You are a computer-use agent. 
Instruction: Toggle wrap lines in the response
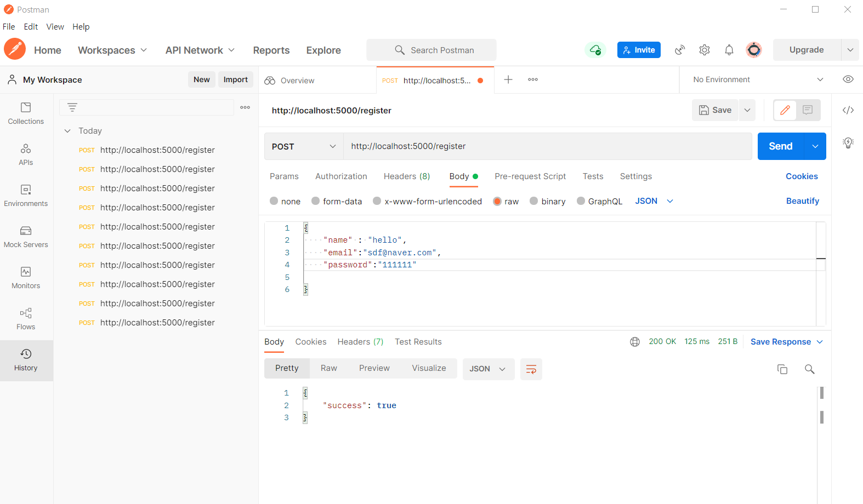pos(531,369)
